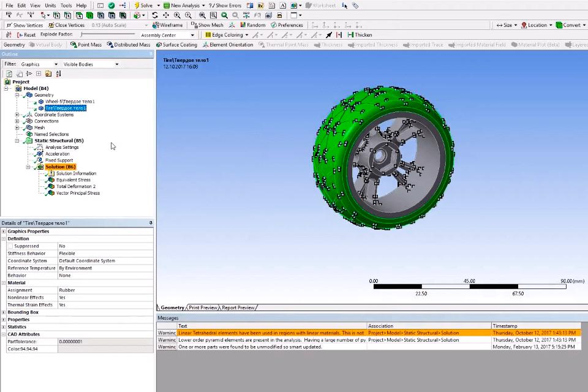
Task: Open the Tools menu
Action: (x=66, y=6)
